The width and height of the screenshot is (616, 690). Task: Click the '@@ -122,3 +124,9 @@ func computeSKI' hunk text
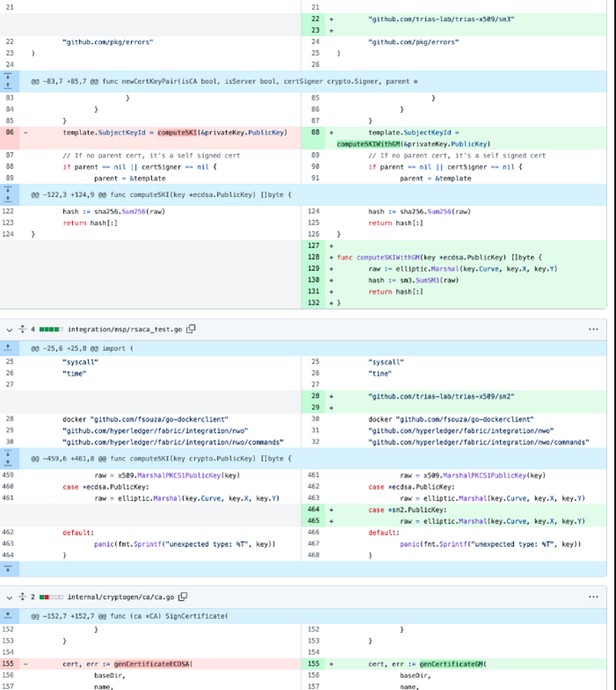pos(161,195)
